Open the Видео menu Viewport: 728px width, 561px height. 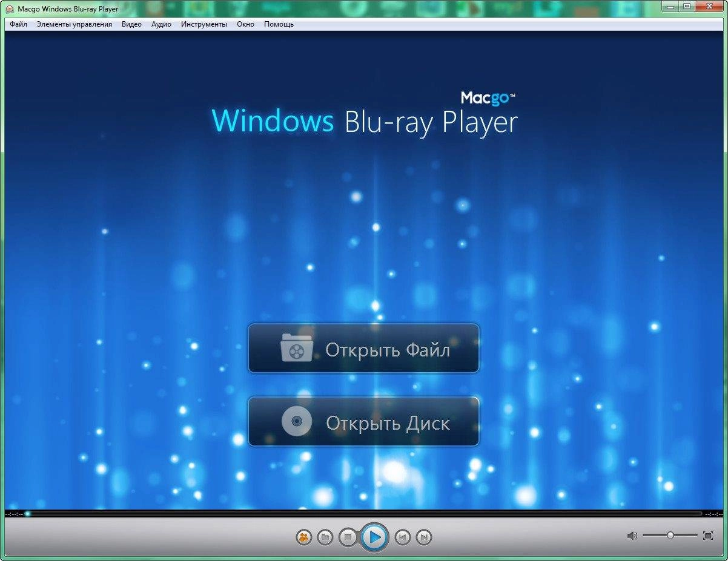pos(131,24)
